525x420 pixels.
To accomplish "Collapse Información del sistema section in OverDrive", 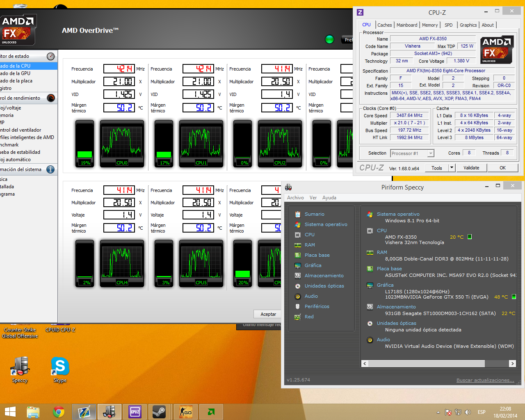I will 50,169.
